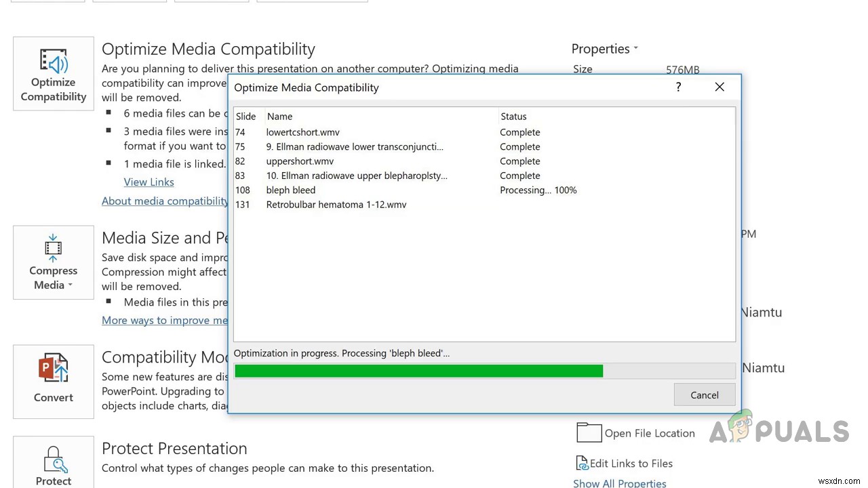The height and width of the screenshot is (488, 868).
Task: Click the Status column header
Action: [x=513, y=117]
